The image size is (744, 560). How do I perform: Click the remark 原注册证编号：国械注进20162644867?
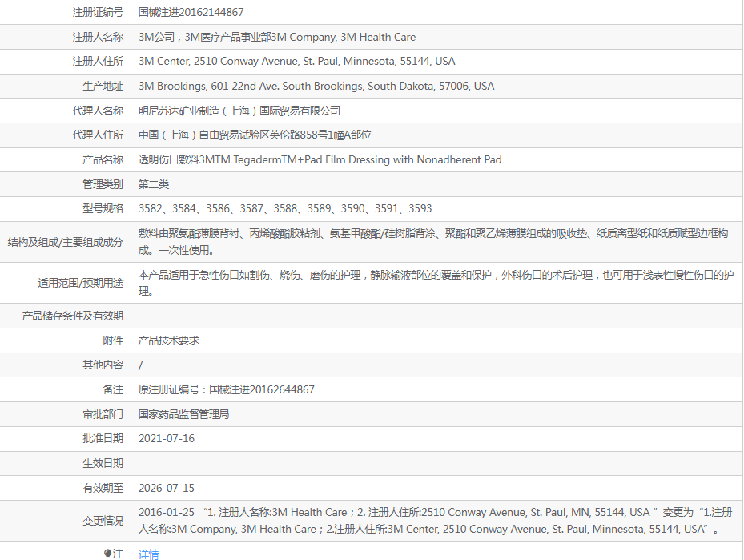227,389
